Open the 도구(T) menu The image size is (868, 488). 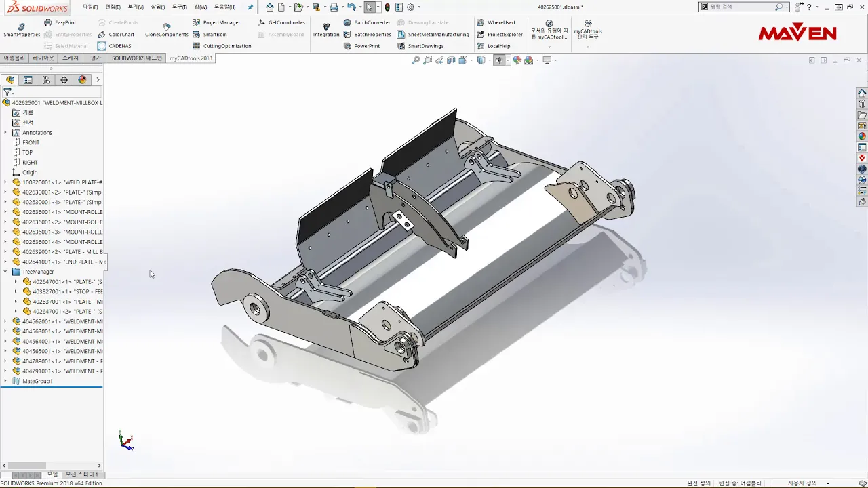(x=180, y=7)
